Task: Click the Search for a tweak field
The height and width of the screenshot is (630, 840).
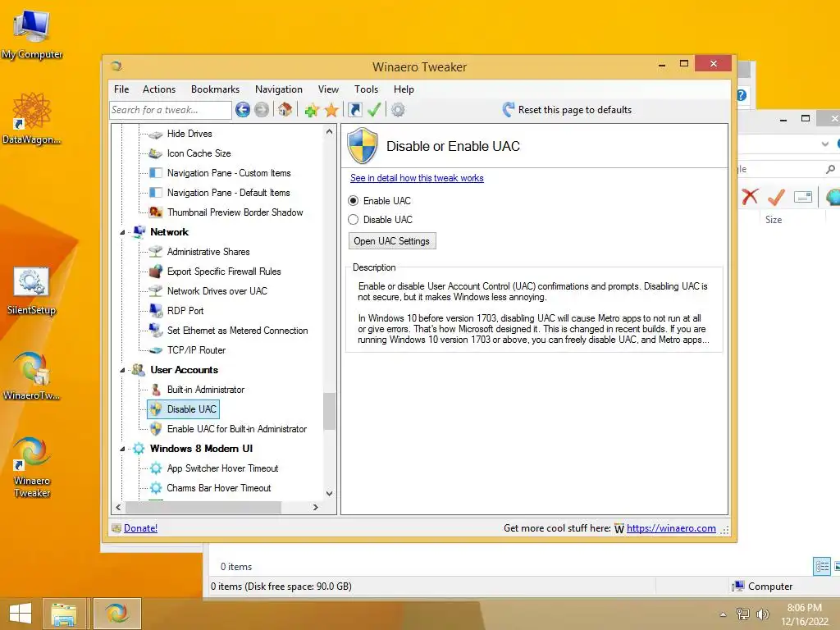Action: point(171,110)
